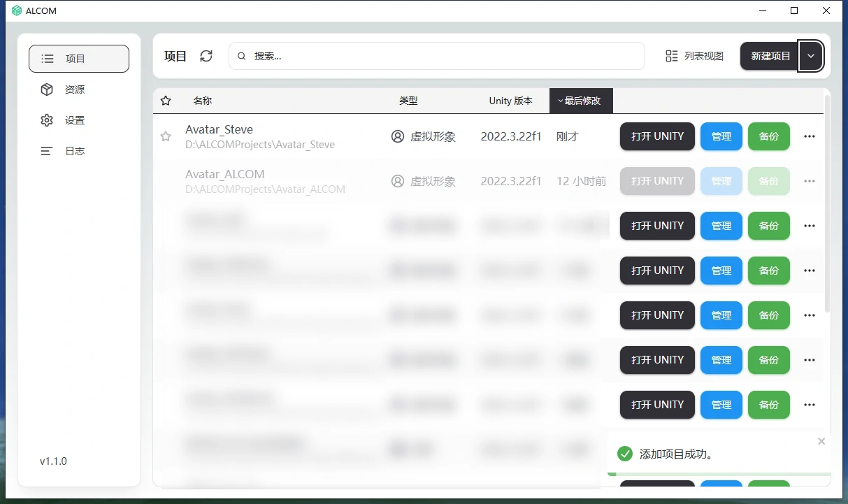Click the project list vertical scrollbar
This screenshot has width=848, height=504.
tap(827, 203)
